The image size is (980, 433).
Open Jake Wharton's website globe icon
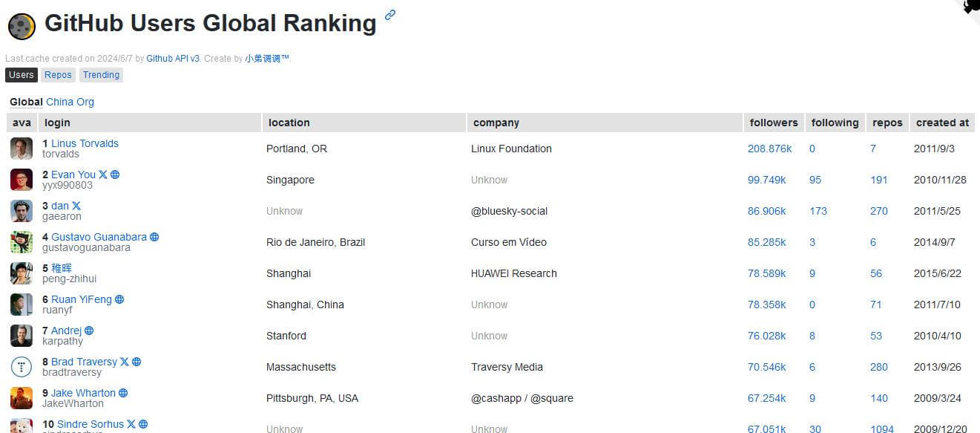pos(123,393)
